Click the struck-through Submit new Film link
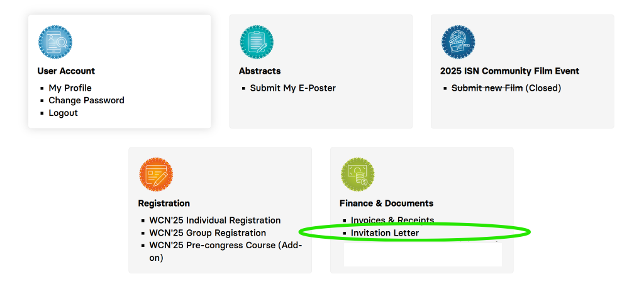This screenshot has height=286, width=644. pyautogui.click(x=487, y=88)
